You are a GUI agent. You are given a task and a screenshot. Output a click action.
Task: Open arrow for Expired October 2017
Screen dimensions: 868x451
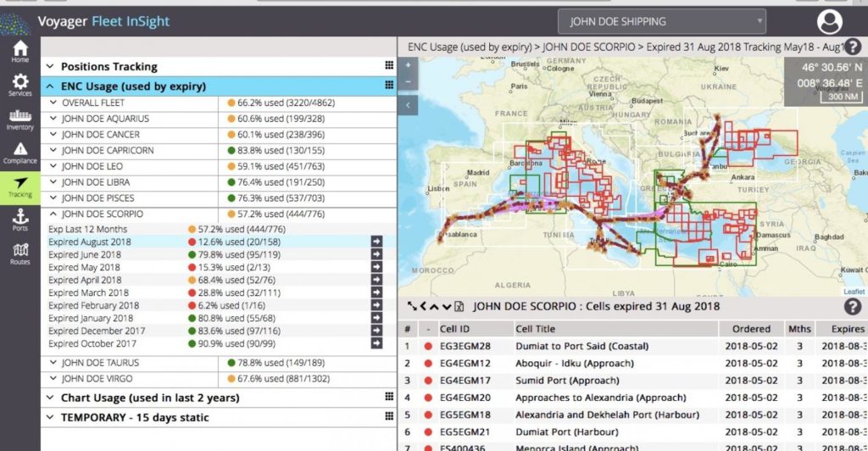[376, 343]
